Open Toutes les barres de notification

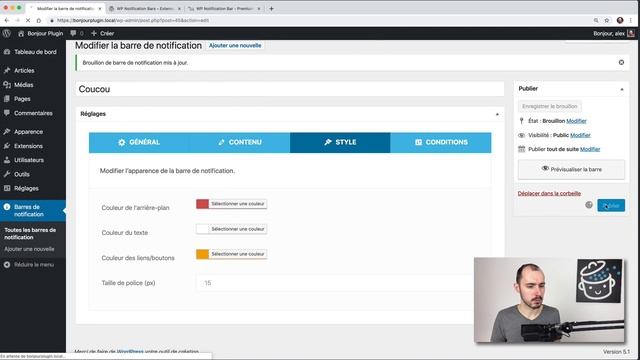[x=30, y=233]
